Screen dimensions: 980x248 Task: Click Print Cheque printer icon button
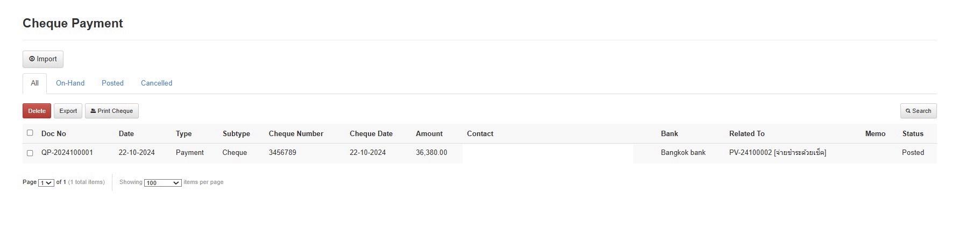112,111
